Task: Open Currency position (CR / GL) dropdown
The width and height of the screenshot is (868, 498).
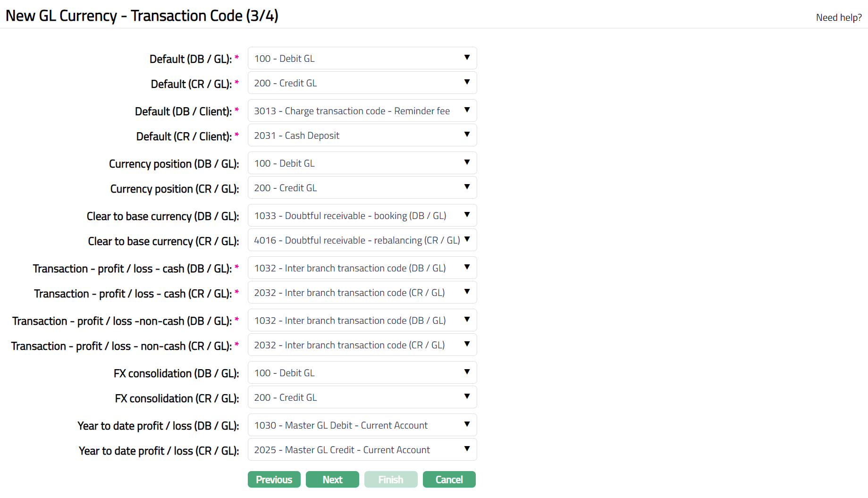Action: [362, 188]
